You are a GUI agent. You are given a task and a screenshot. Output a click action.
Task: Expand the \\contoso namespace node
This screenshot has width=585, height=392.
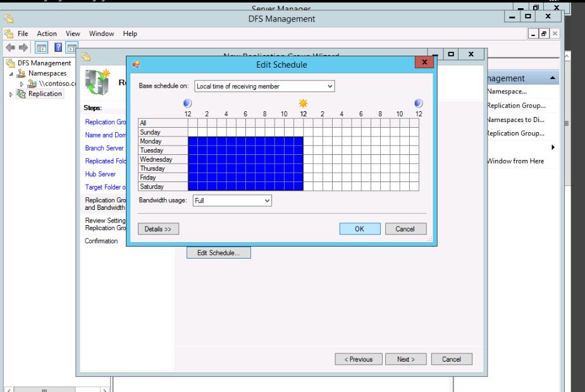coord(22,84)
